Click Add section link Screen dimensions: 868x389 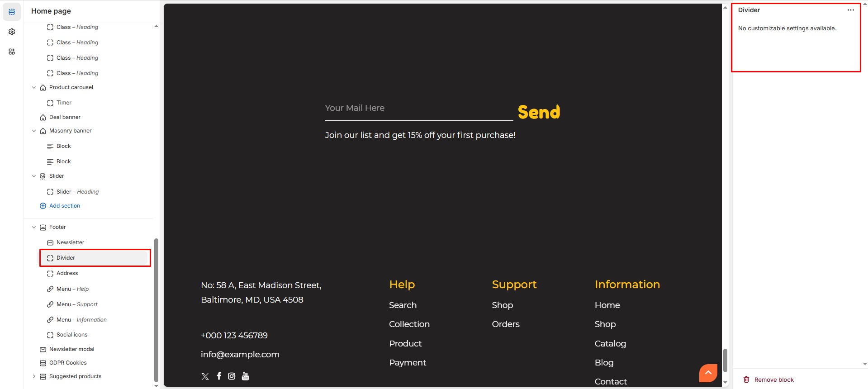pyautogui.click(x=64, y=206)
